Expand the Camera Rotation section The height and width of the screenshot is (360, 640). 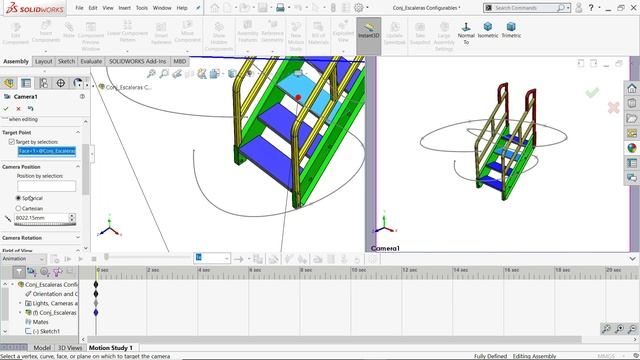point(78,238)
